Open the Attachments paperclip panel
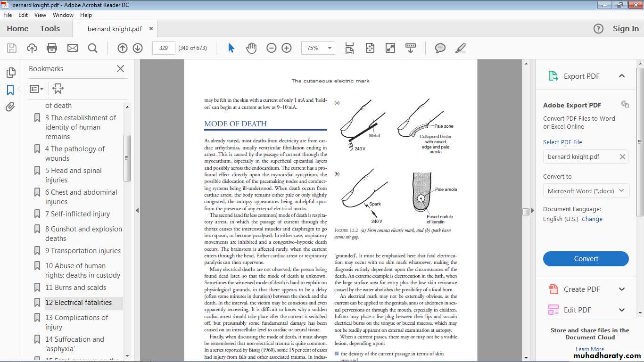Image resolution: width=644 pixels, height=362 pixels. pyautogui.click(x=10, y=107)
